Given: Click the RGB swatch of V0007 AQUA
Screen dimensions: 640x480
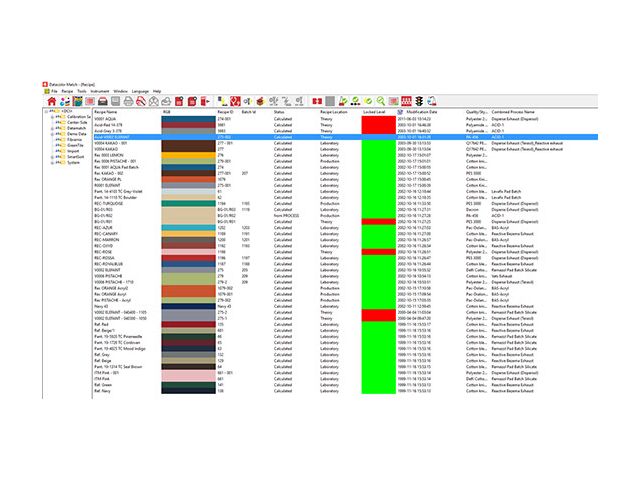Looking at the screenshot, I should click(187, 119).
